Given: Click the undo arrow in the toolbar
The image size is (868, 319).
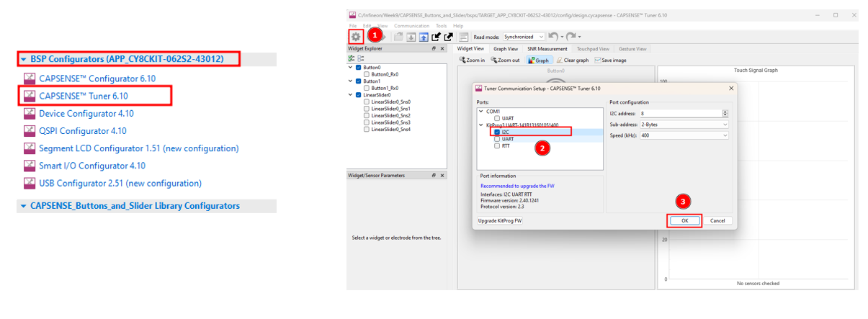Looking at the screenshot, I should point(552,37).
